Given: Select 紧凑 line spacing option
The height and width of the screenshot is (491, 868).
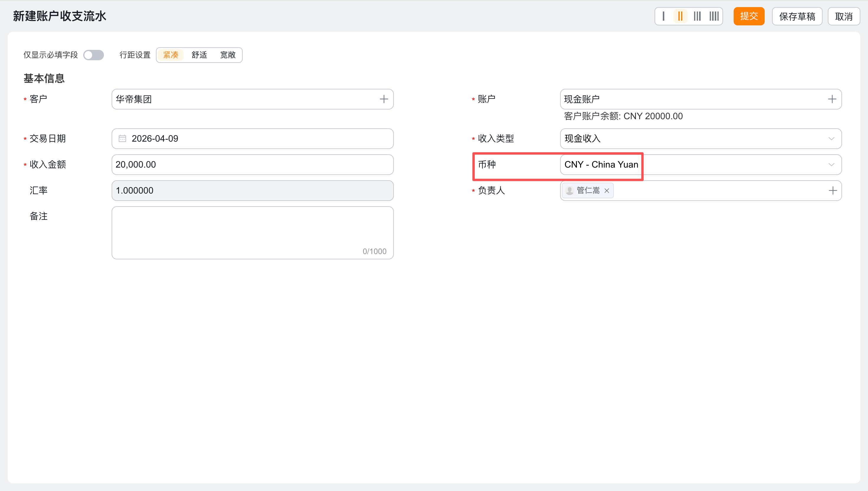Looking at the screenshot, I should coord(170,55).
